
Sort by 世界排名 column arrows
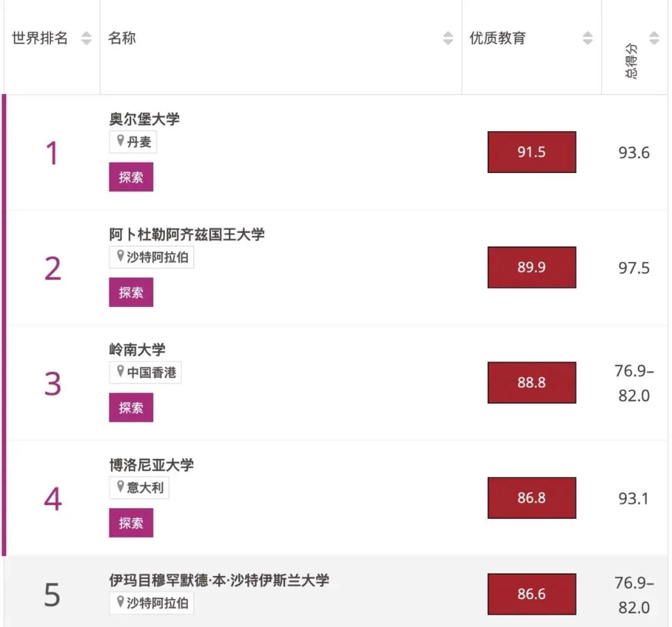tap(86, 38)
